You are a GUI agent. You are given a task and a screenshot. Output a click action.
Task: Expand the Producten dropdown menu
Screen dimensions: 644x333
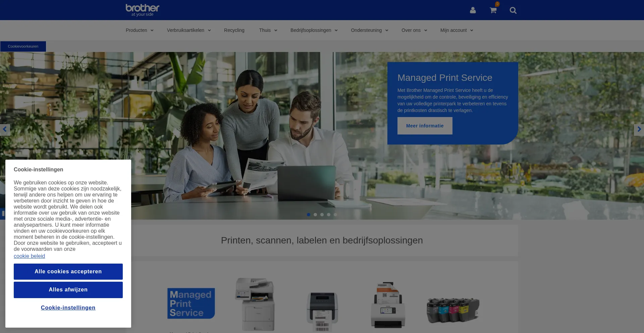140,30
